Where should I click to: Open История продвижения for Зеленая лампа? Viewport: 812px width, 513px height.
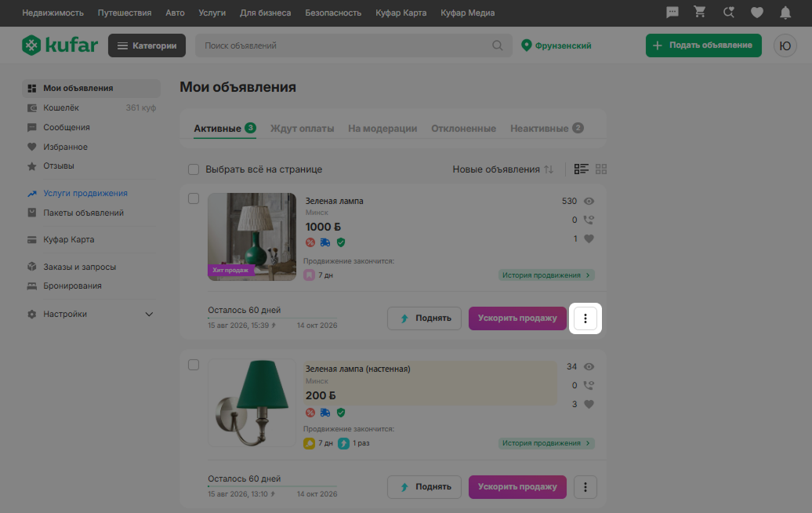[546, 275]
